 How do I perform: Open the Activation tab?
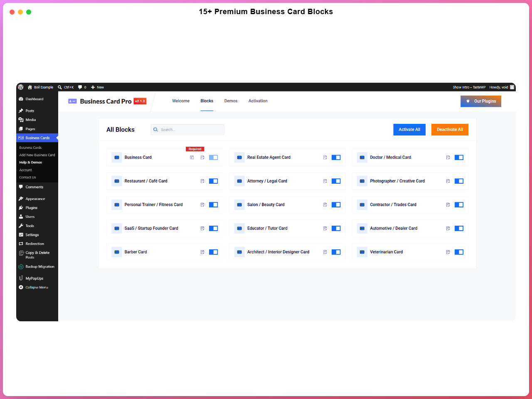click(x=258, y=101)
